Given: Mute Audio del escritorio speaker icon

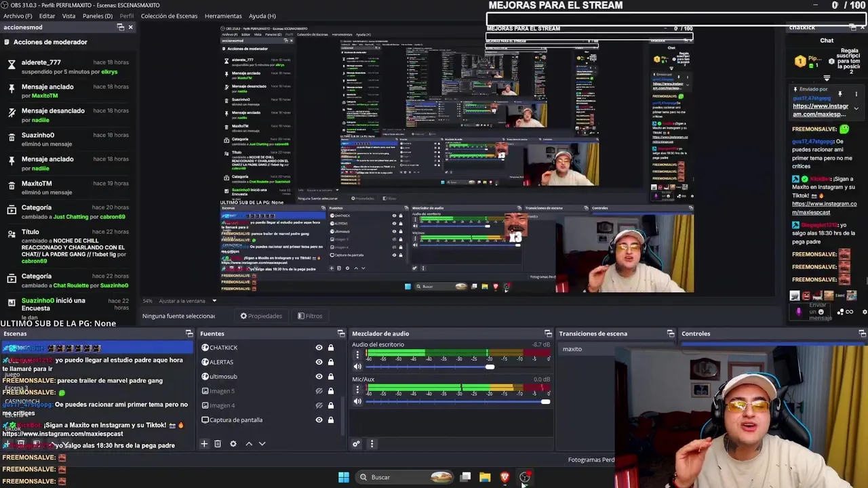Looking at the screenshot, I should pyautogui.click(x=357, y=367).
